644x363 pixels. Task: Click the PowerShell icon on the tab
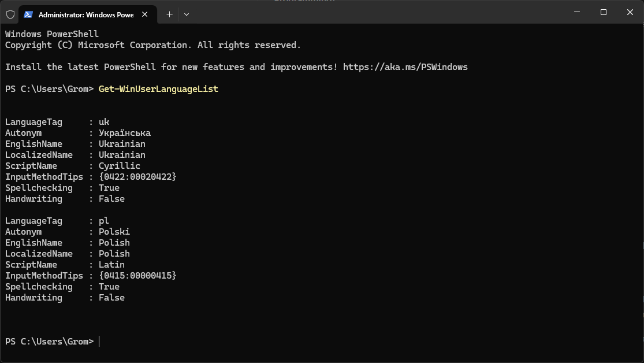coord(28,14)
